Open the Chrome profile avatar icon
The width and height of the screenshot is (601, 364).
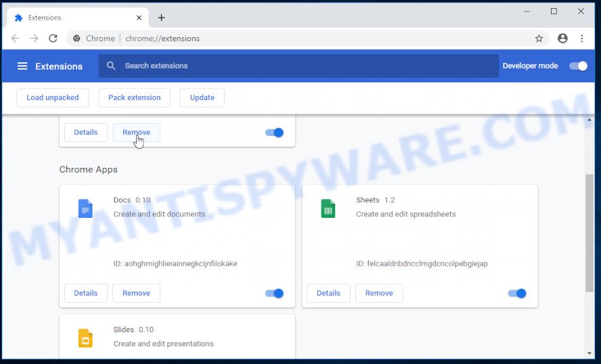562,39
